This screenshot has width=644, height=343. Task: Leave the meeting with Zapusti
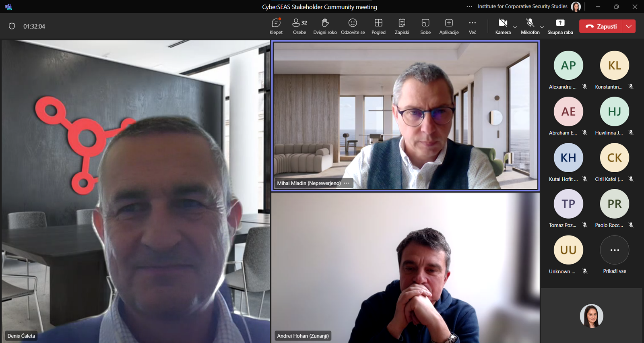[601, 26]
